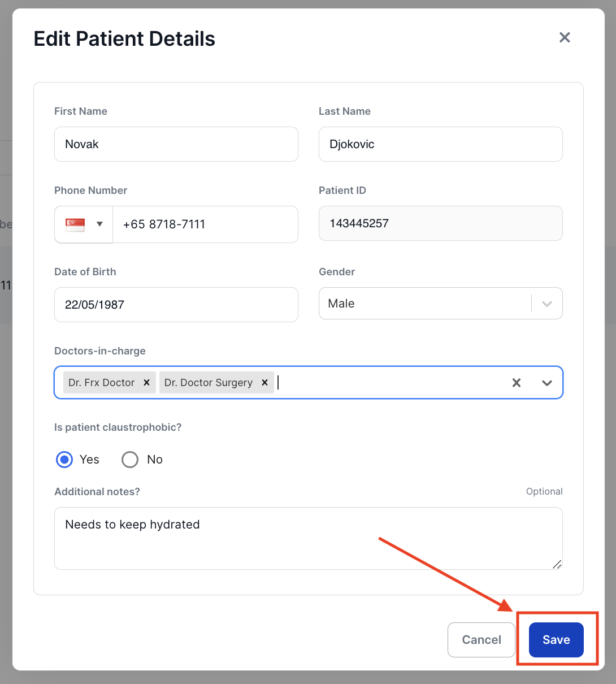Viewport: 616px width, 684px height.
Task: Toggle the claustrophobia answer to No
Action: coord(130,460)
